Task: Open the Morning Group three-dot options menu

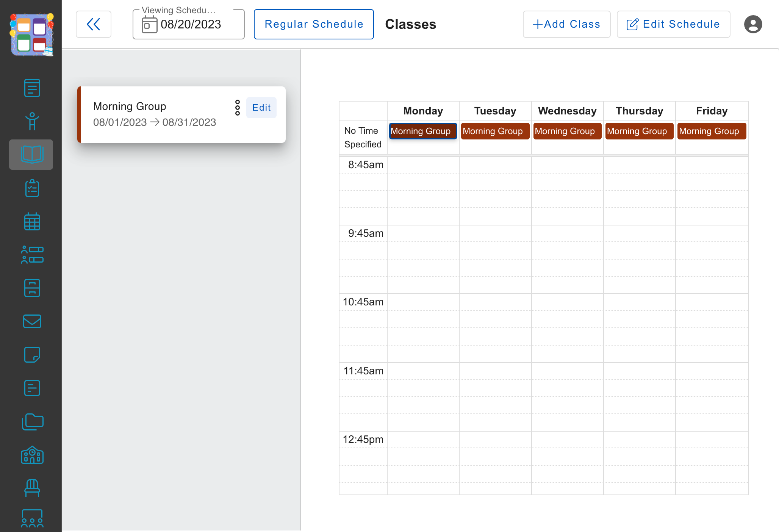Action: 238,108
